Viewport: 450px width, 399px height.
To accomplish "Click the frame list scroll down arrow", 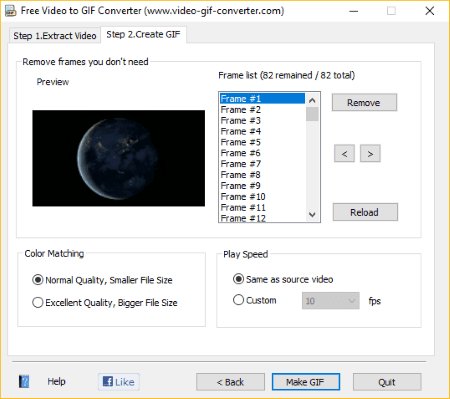I will (x=312, y=214).
